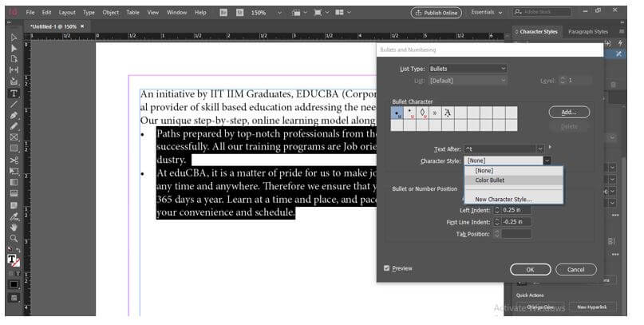This screenshot has width=644, height=325.
Task: Click the Bridge icon in top bar
Action: (x=223, y=13)
